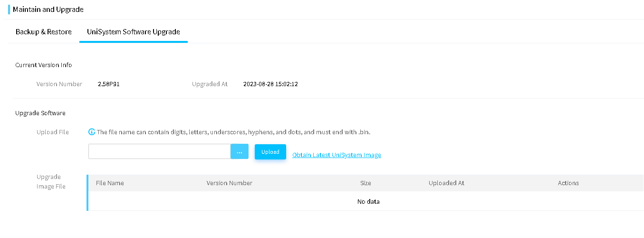The height and width of the screenshot is (238, 644).
Task: Click the Upload button
Action: click(x=270, y=151)
